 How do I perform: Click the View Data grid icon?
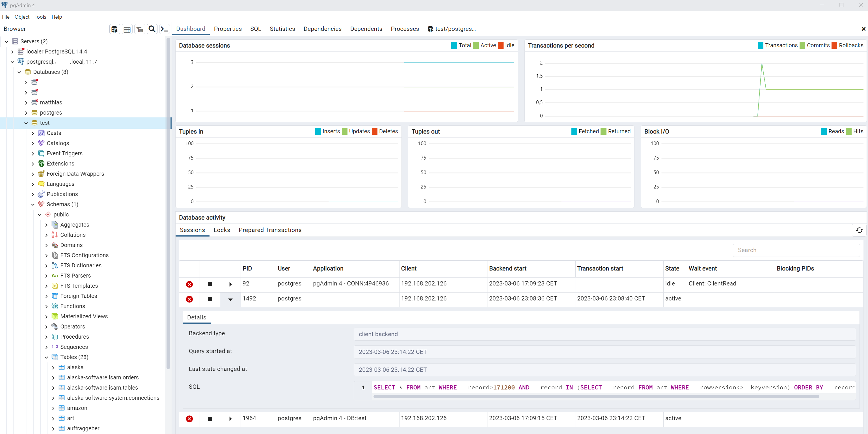(x=127, y=29)
